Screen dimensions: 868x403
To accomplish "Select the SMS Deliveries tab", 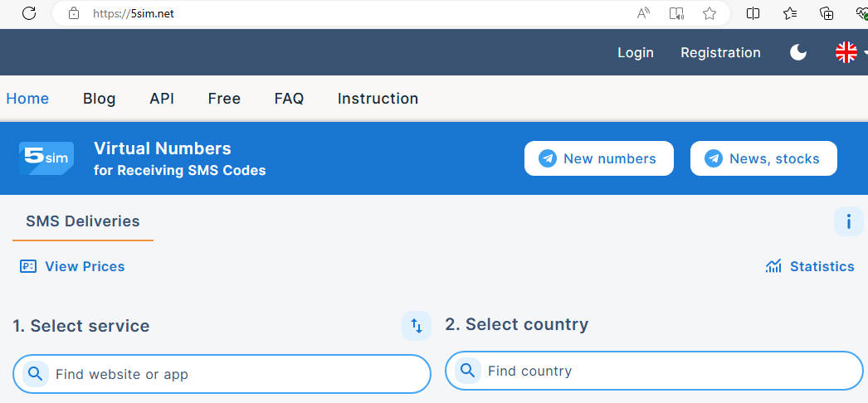I will [x=82, y=221].
